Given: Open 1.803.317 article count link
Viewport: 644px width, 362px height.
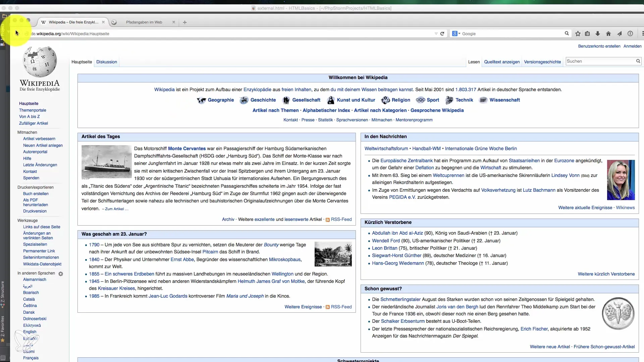Looking at the screenshot, I should point(466,89).
